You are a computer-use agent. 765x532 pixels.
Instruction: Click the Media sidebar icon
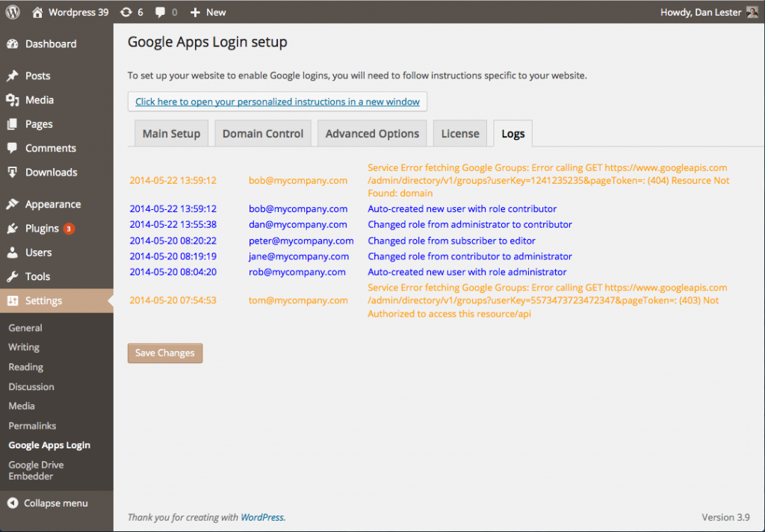click(x=12, y=100)
